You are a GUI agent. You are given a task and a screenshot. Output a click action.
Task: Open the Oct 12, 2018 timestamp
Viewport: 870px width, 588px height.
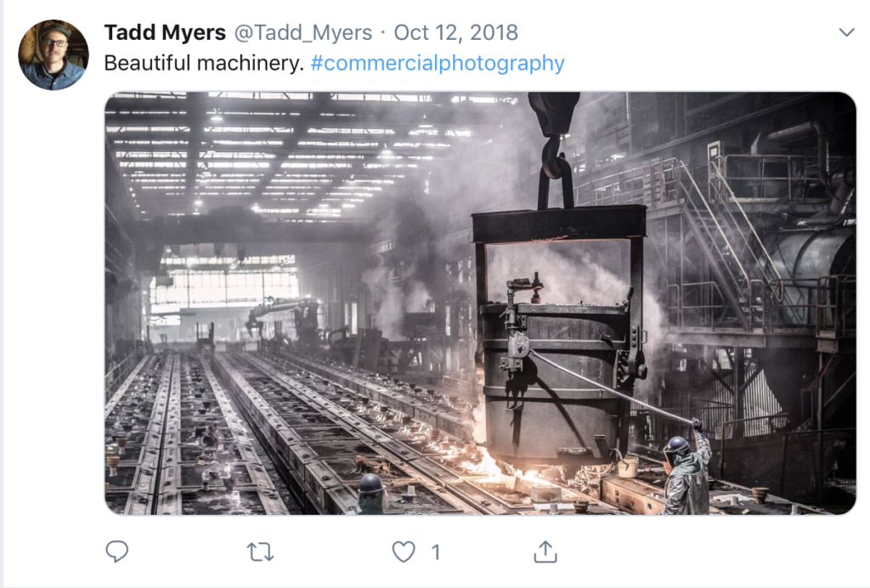tap(455, 33)
